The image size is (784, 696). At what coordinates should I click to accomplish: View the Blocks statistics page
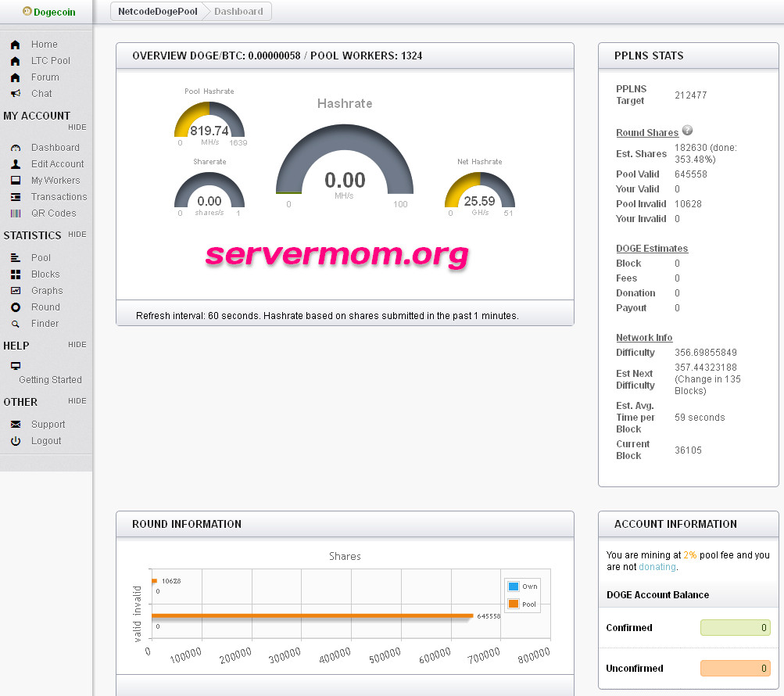click(45, 274)
